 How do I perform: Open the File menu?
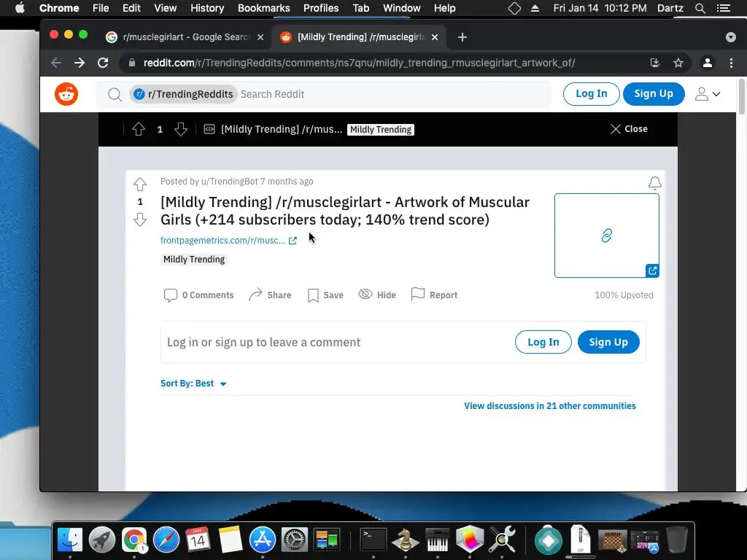[x=101, y=8]
